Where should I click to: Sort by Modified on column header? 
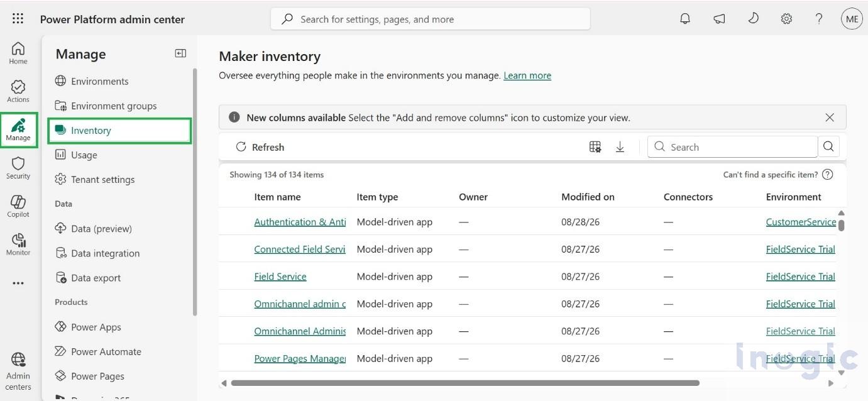pos(588,197)
